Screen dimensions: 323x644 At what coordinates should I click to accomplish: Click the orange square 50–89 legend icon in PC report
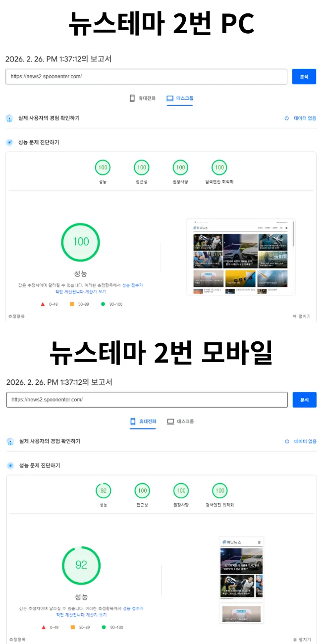[x=72, y=304]
